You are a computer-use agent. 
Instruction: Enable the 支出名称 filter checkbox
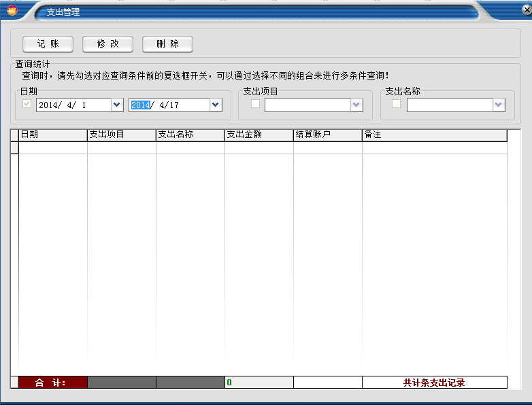pos(396,104)
